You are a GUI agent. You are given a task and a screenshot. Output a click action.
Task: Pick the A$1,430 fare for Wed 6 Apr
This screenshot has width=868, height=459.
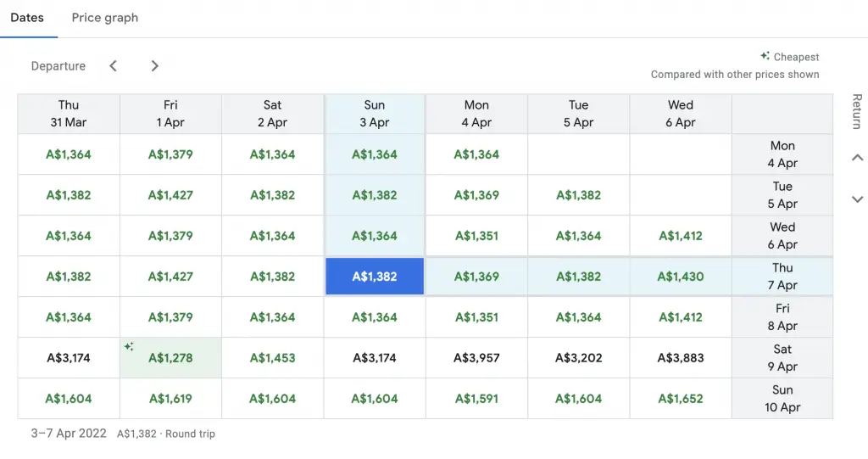681,277
